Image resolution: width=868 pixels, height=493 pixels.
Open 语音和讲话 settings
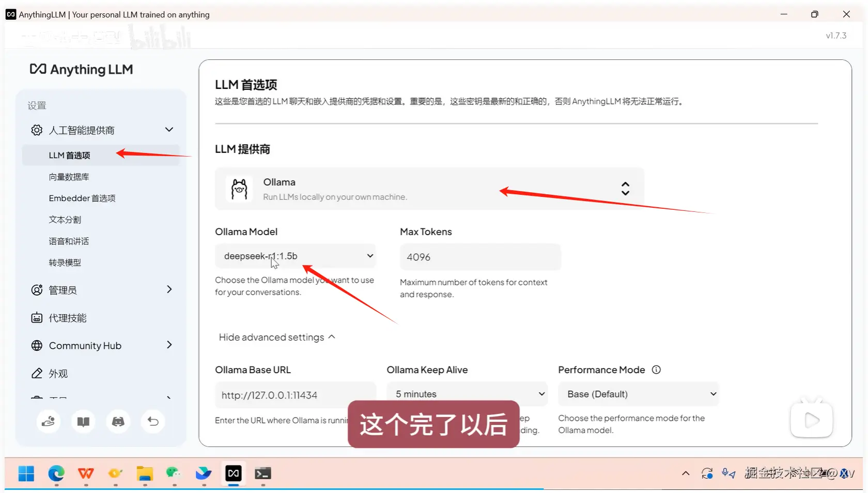[69, 241]
